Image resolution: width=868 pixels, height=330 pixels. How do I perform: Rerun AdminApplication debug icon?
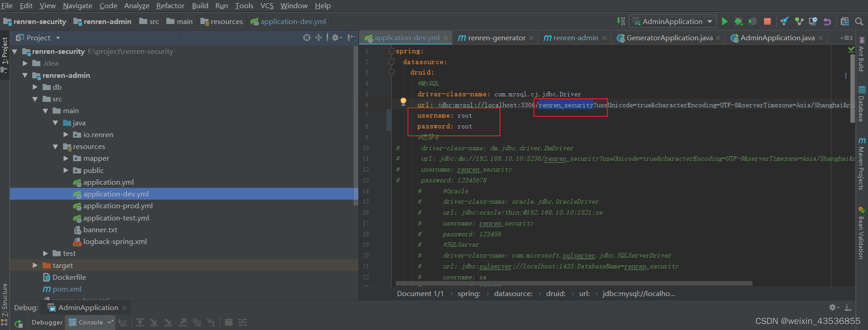(19, 323)
